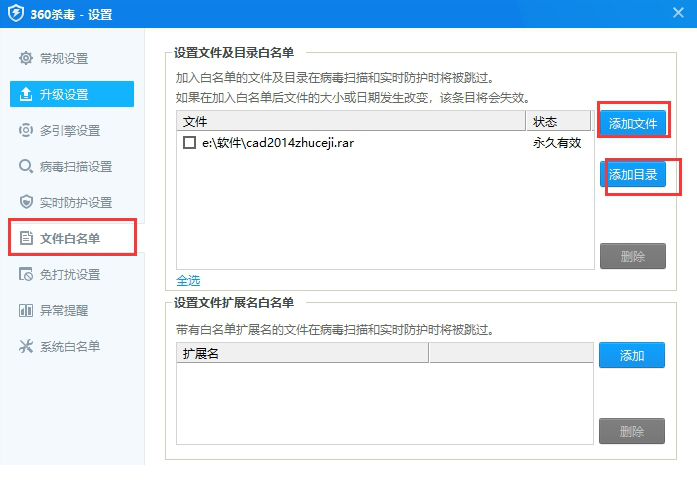Click the 永久有效 status text

click(557, 143)
